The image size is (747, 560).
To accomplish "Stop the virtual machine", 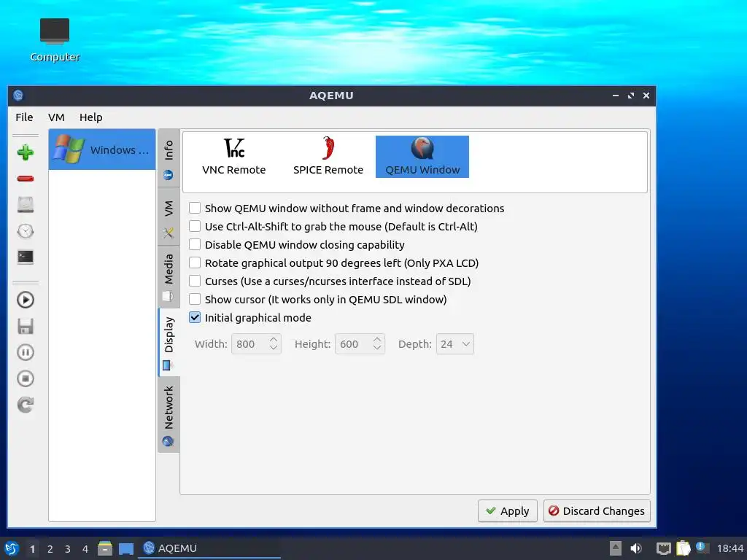I will (26, 378).
